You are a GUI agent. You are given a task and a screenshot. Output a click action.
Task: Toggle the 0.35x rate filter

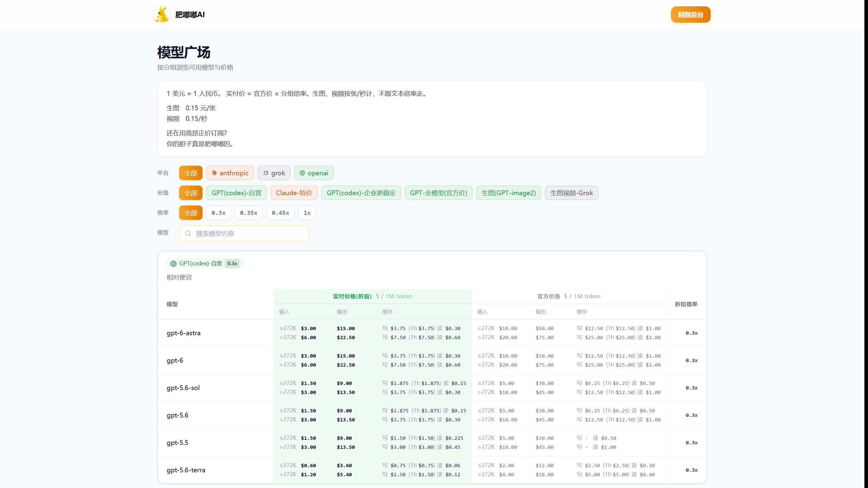[248, 213]
